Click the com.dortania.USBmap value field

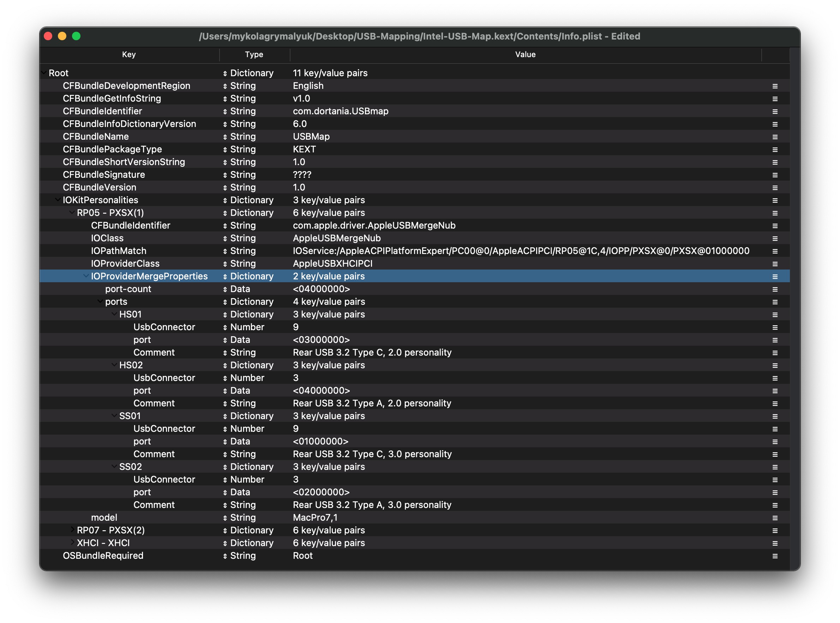coord(340,111)
